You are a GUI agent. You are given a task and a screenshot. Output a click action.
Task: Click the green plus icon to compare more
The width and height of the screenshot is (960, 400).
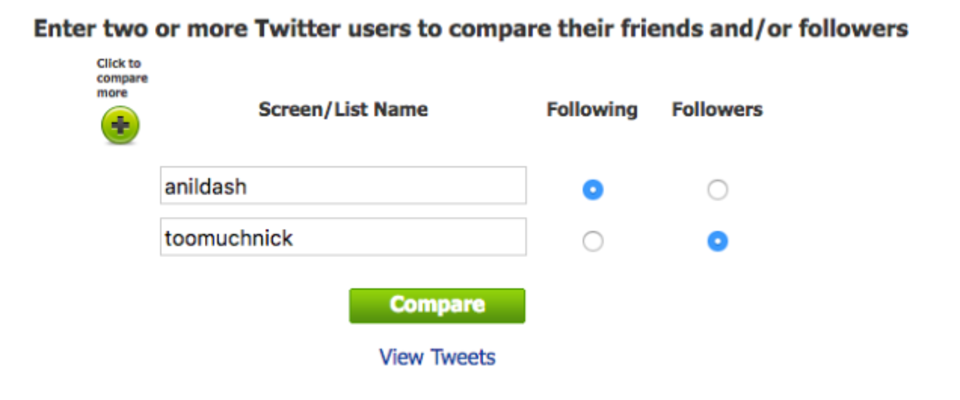click(x=120, y=126)
